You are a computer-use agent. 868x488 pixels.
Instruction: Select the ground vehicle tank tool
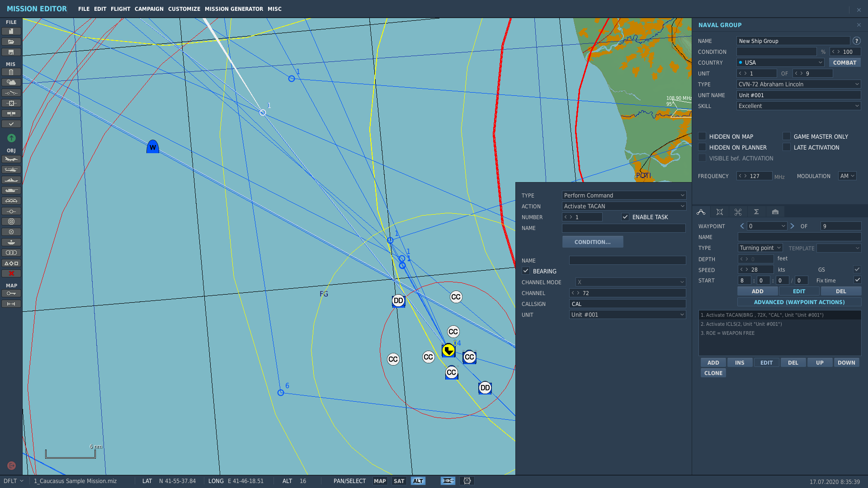[x=11, y=190]
